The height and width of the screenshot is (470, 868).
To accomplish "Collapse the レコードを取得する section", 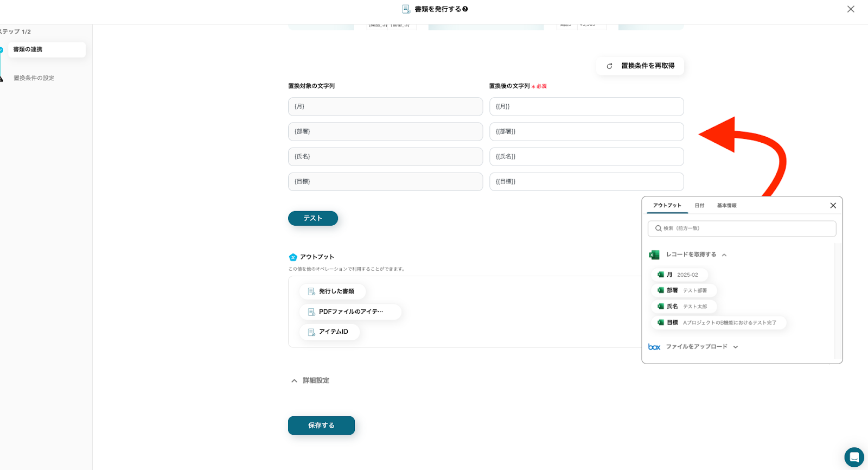I will point(724,255).
